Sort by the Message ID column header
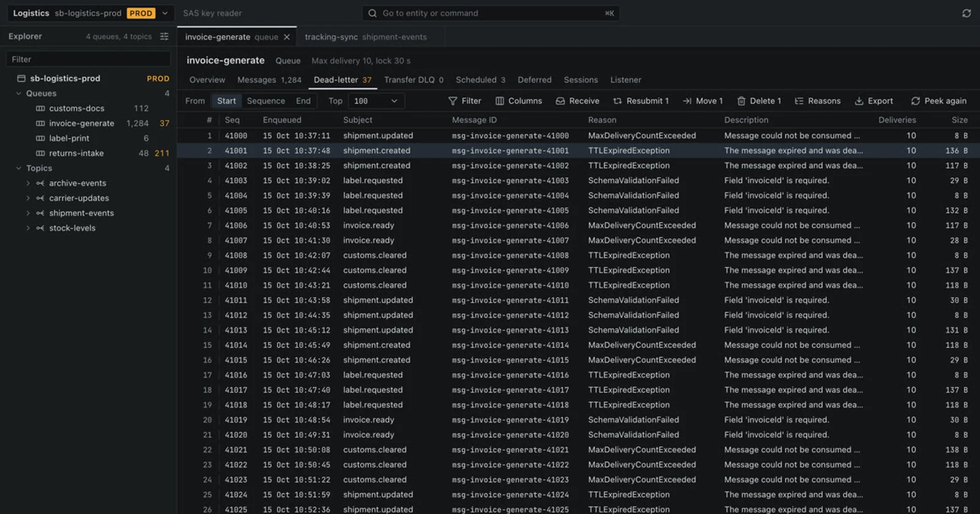Screen dimensions: 980x514 point(474,120)
